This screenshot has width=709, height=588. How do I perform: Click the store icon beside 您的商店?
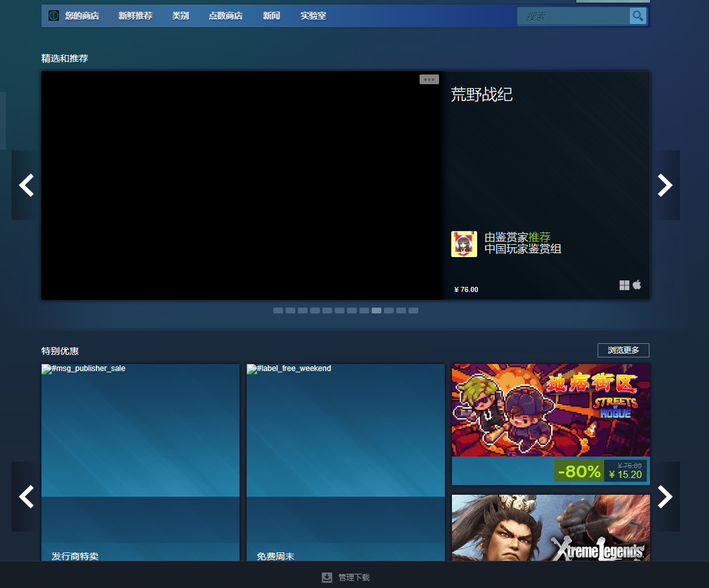(54, 16)
